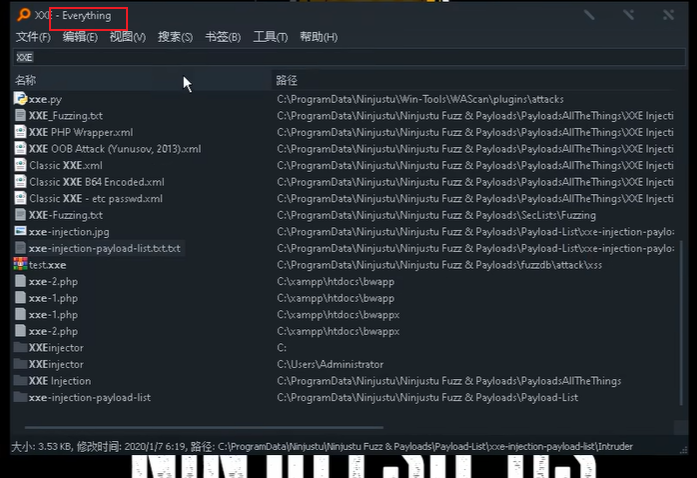
Task: Select file name xxe-injection.jpg
Action: pos(69,232)
